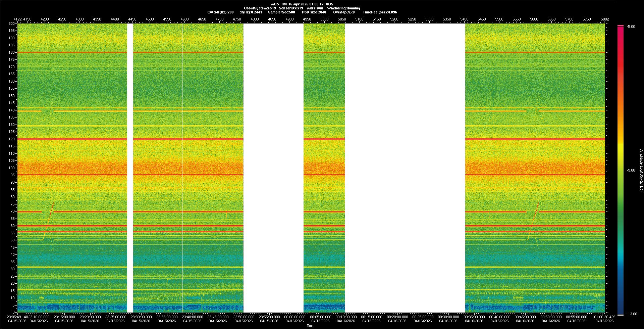Click the SensorID:es19 header text
The image size is (644, 329).
click(x=291, y=8)
